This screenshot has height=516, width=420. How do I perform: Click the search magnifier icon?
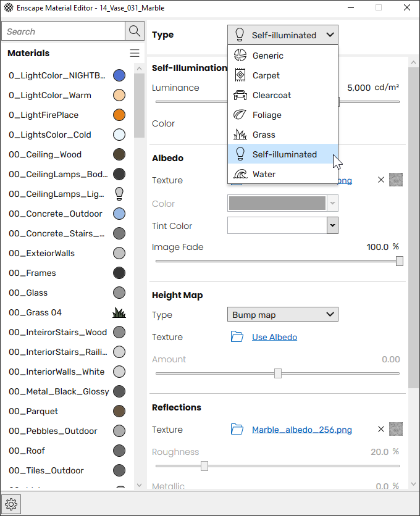click(x=135, y=31)
